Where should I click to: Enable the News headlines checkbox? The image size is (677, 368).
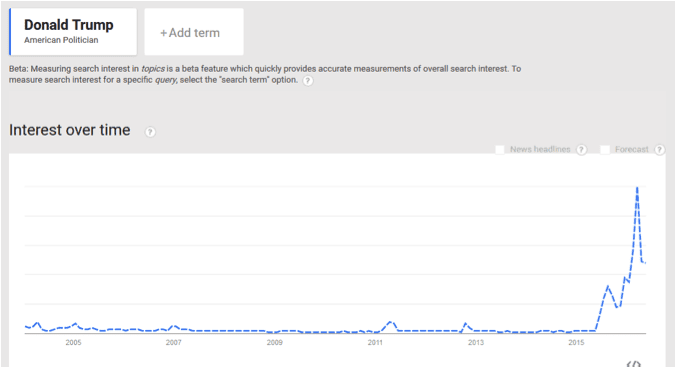500,149
